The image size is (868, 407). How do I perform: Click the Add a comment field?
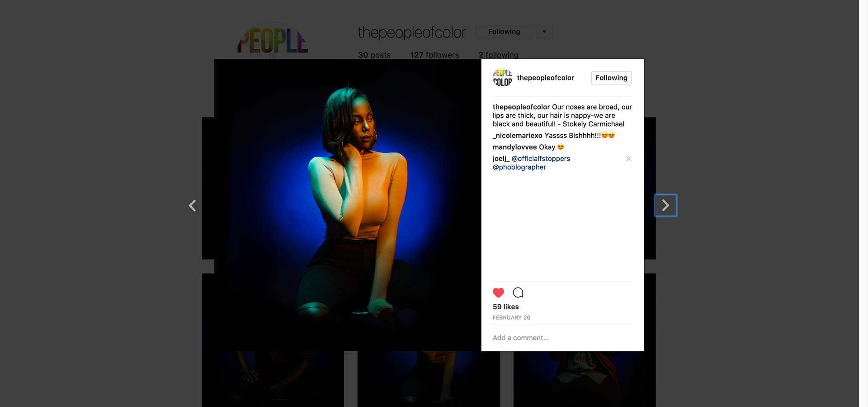tap(562, 338)
